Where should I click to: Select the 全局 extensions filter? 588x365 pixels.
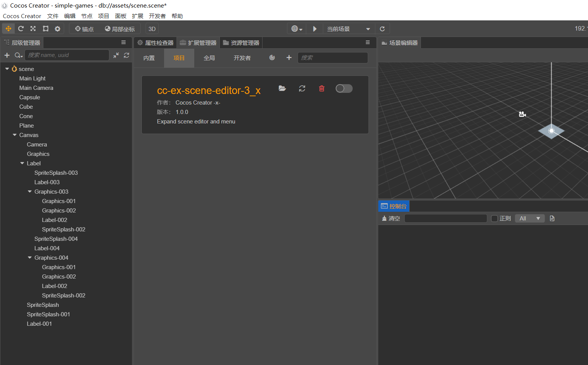(x=209, y=58)
